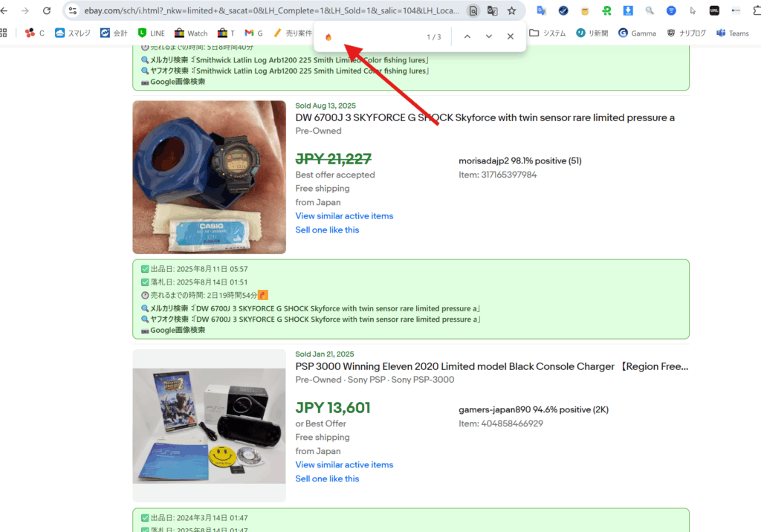Open the システム bookmark folder
The height and width of the screenshot is (532, 761).
pos(548,33)
